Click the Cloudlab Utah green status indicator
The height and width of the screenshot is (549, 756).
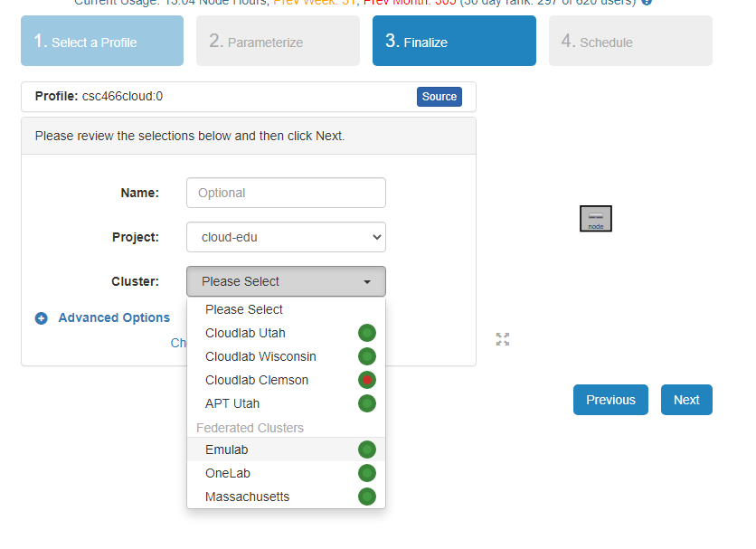pyautogui.click(x=366, y=333)
